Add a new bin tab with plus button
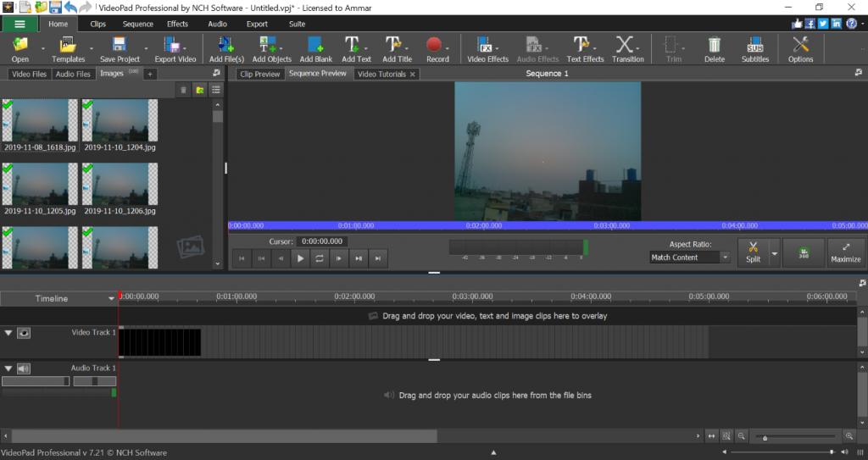 [x=149, y=74]
